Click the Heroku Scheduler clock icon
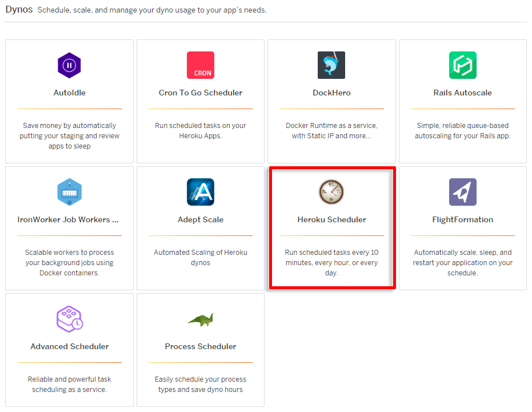This screenshot has width=532, height=412. click(x=331, y=192)
